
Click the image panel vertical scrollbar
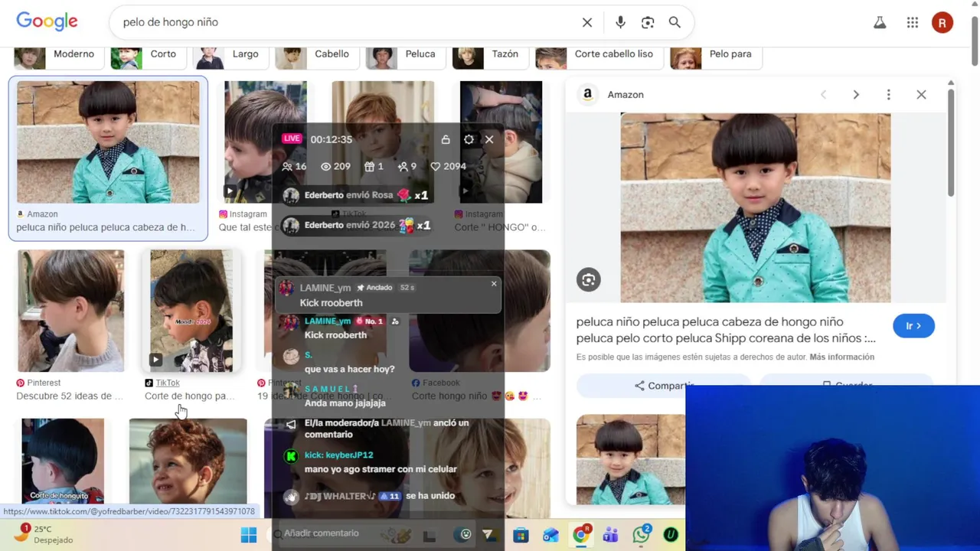pos(951,142)
